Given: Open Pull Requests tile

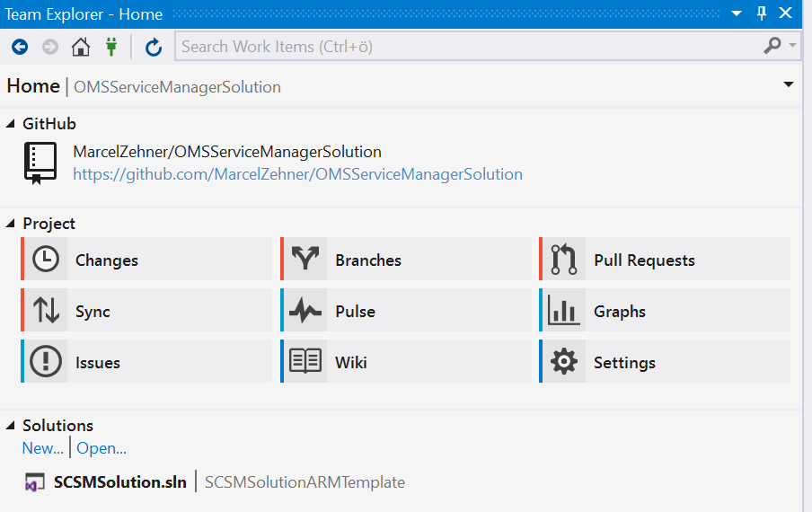Looking at the screenshot, I should coord(665,260).
